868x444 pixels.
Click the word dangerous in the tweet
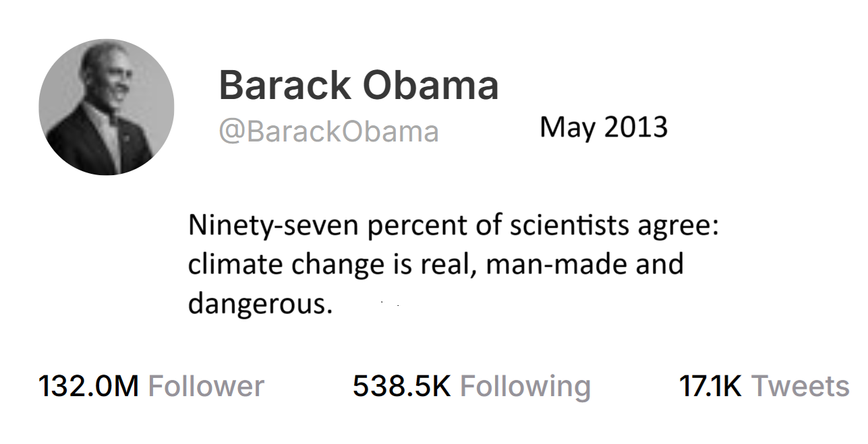click(258, 304)
